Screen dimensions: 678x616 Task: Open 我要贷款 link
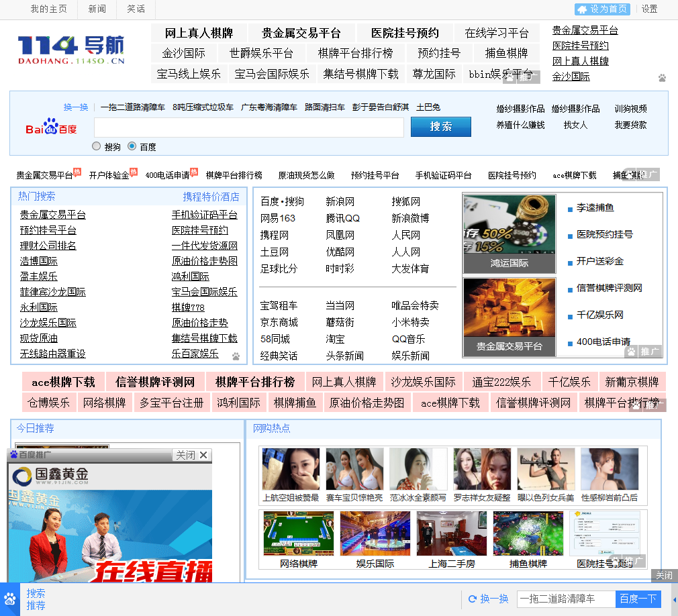point(630,125)
